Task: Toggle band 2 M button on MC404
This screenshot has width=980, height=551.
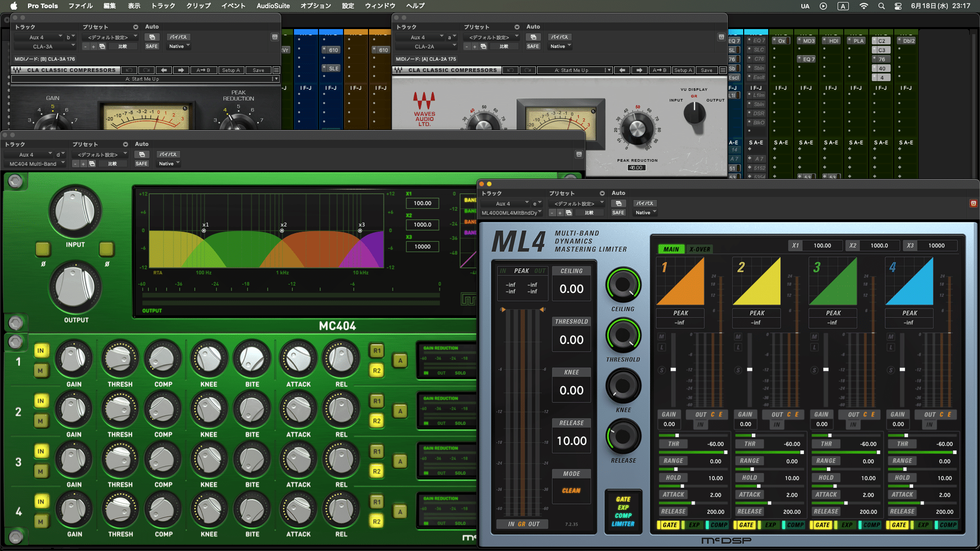Action: click(x=40, y=421)
